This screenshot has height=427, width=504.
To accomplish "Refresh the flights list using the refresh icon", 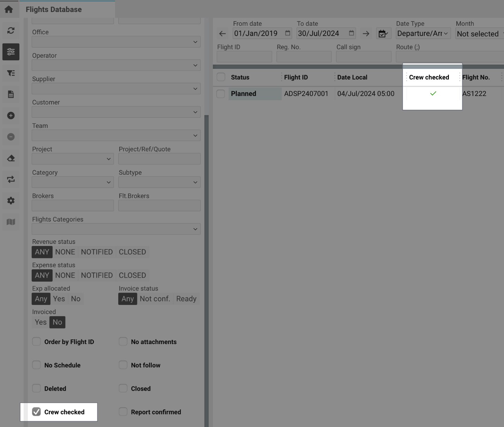I will [11, 30].
